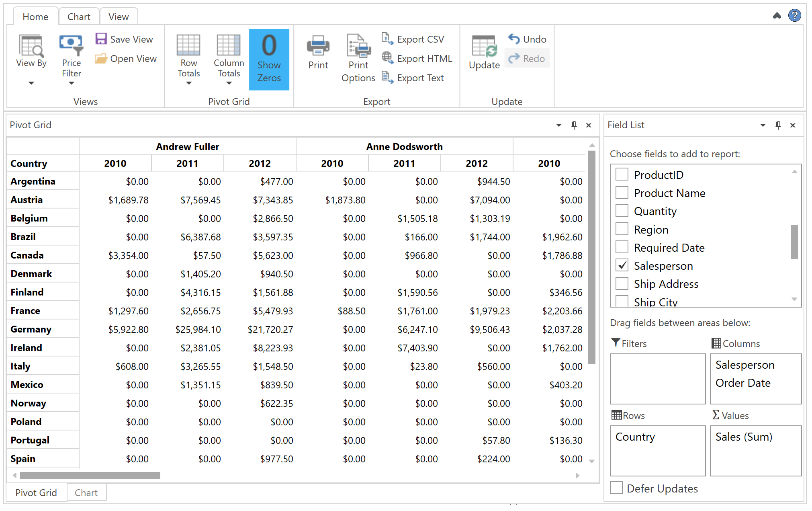Click the Export Text icon
The image size is (812, 511).
click(x=387, y=77)
